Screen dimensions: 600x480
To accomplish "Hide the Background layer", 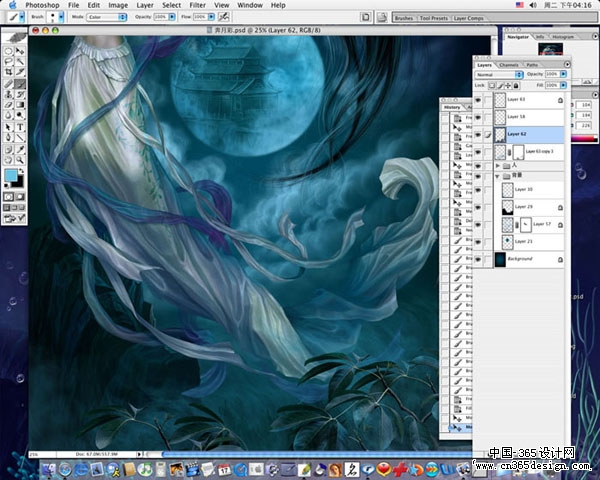I will [478, 259].
